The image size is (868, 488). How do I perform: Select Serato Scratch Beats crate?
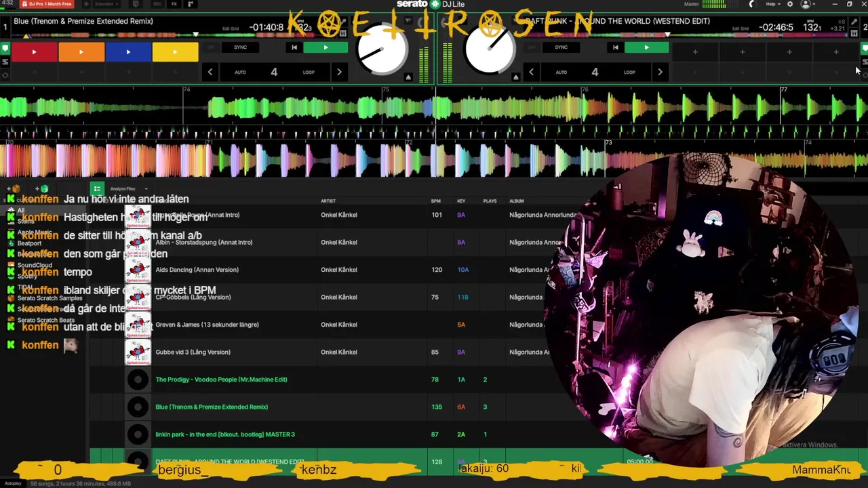tap(46, 320)
